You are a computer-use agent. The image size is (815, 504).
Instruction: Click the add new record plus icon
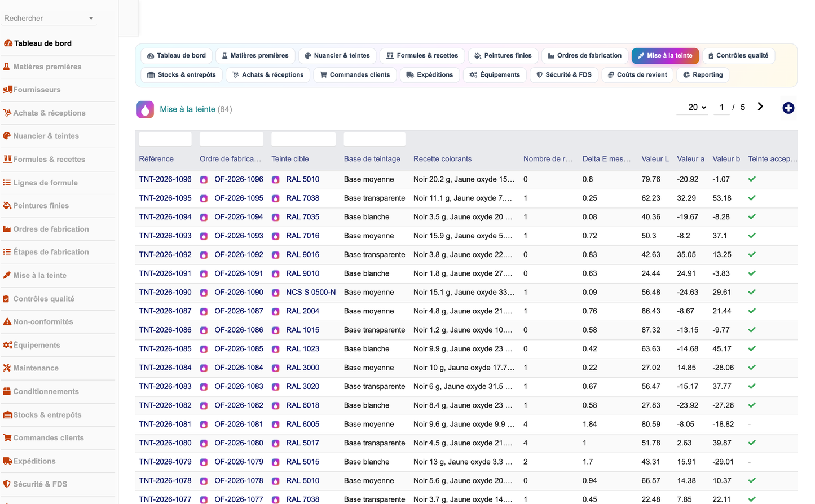click(x=788, y=108)
